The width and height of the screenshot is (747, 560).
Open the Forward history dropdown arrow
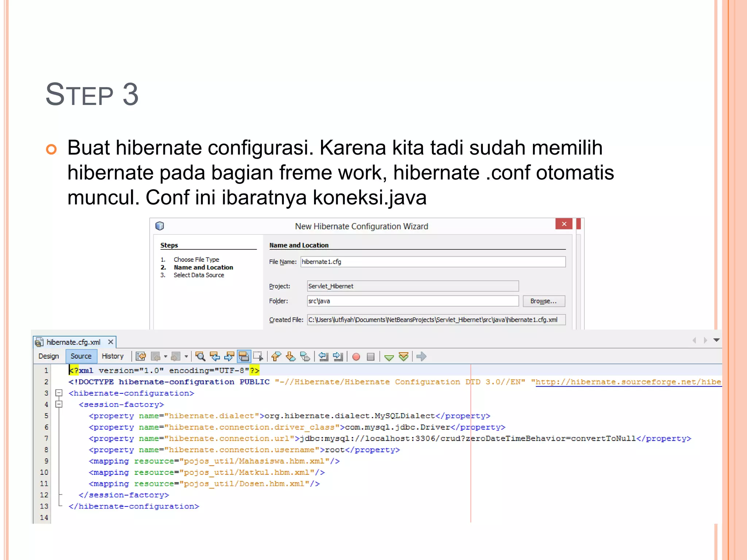(x=186, y=357)
